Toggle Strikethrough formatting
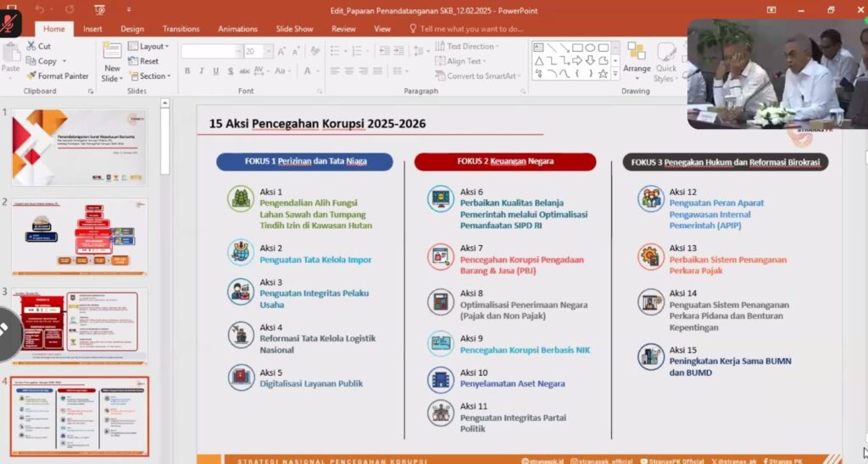Image resolution: width=868 pixels, height=464 pixels. tap(244, 71)
